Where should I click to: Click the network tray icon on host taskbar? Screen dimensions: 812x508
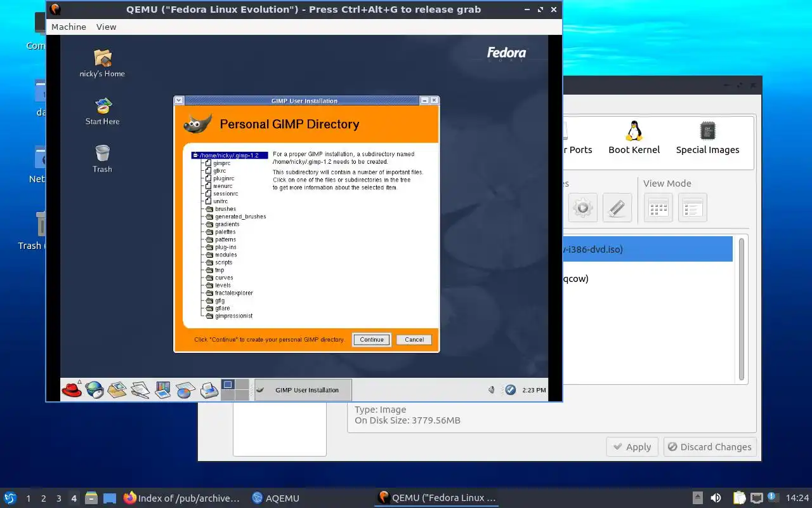(x=756, y=498)
